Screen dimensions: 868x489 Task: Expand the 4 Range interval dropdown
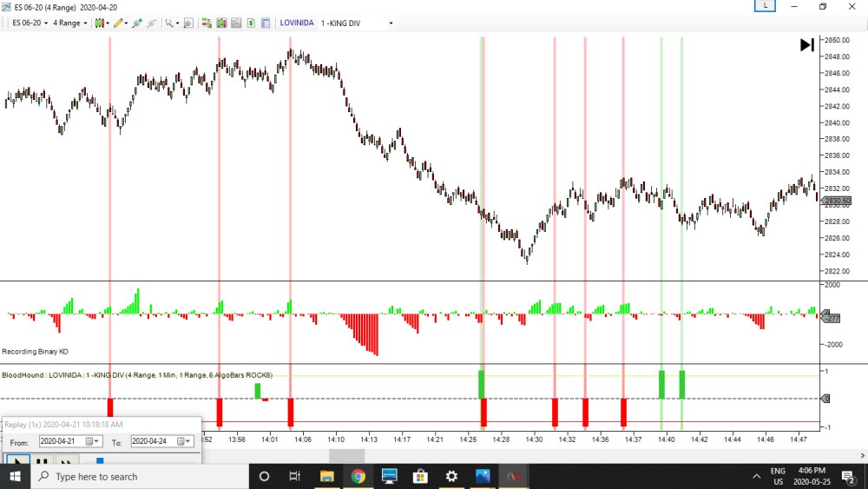click(70, 23)
